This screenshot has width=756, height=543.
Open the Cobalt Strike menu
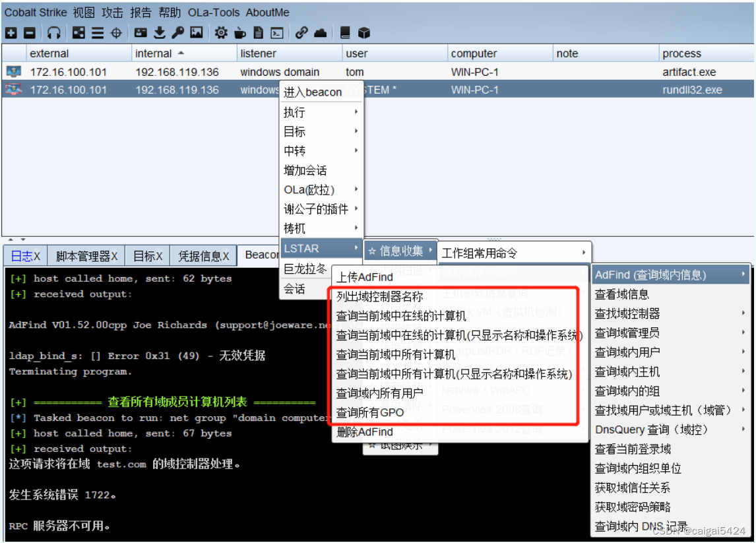36,12
